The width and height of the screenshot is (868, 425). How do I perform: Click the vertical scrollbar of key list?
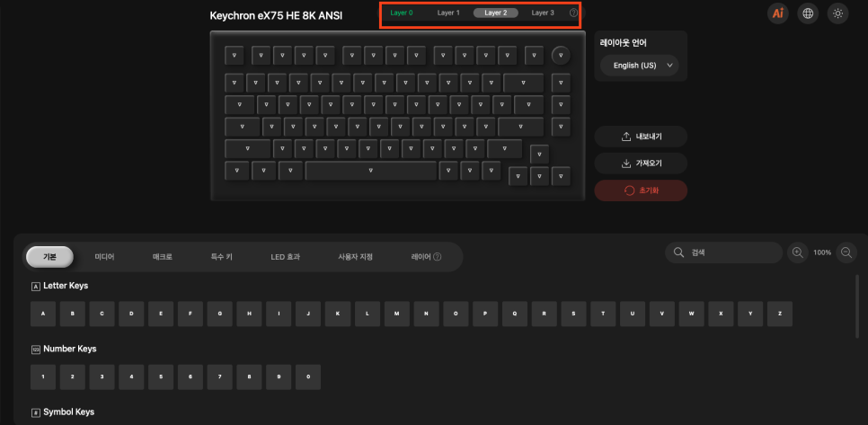click(x=858, y=307)
